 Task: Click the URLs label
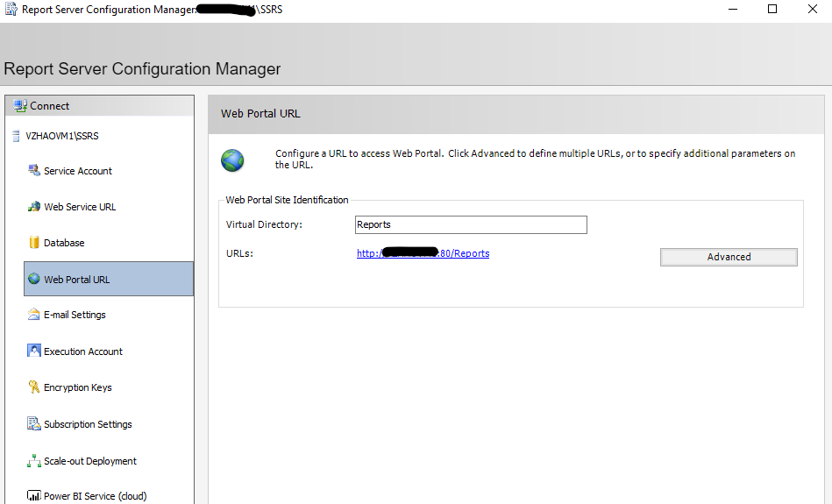click(x=239, y=253)
